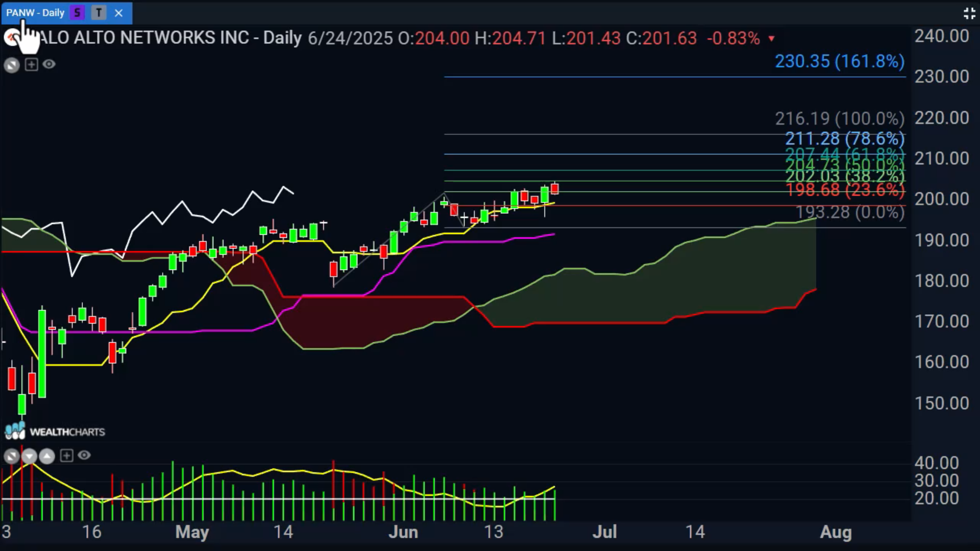The image size is (980, 551).
Task: Click the purple S badge on the tab
Action: click(x=78, y=13)
